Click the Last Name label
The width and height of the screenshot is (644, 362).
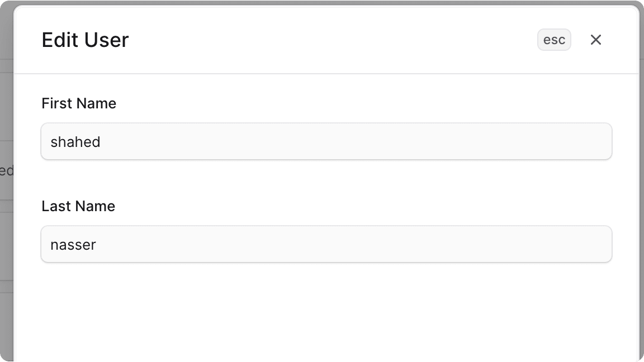click(x=78, y=206)
